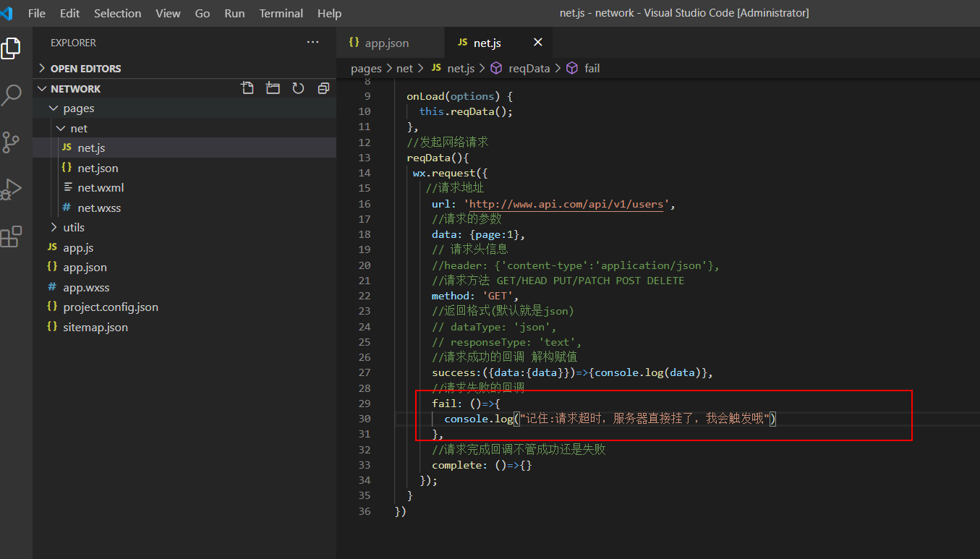980x559 pixels.
Task: Open the Selection menu
Action: click(118, 13)
